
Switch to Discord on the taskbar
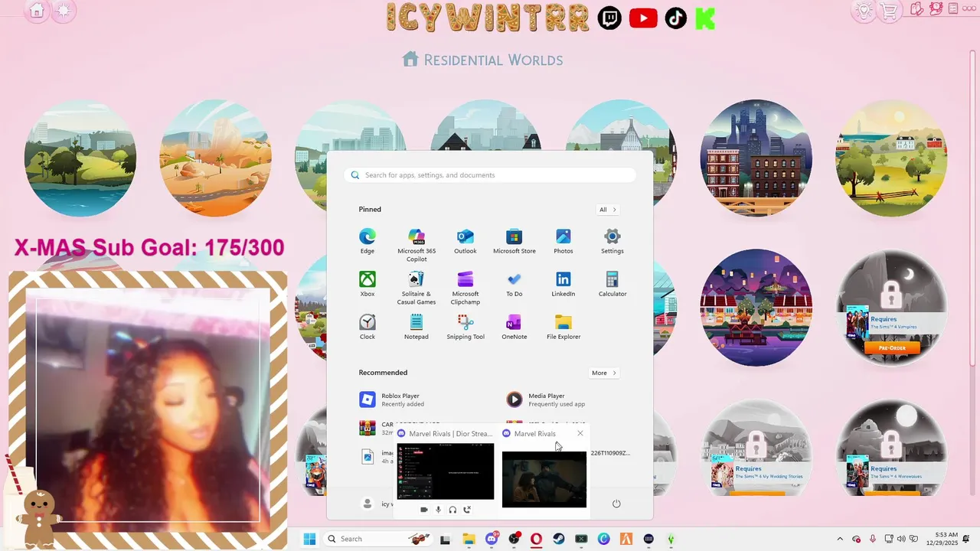[x=492, y=539]
